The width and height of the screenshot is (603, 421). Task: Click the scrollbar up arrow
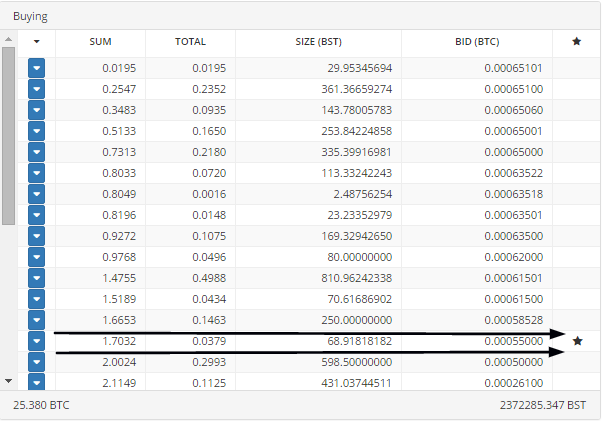(x=8, y=39)
